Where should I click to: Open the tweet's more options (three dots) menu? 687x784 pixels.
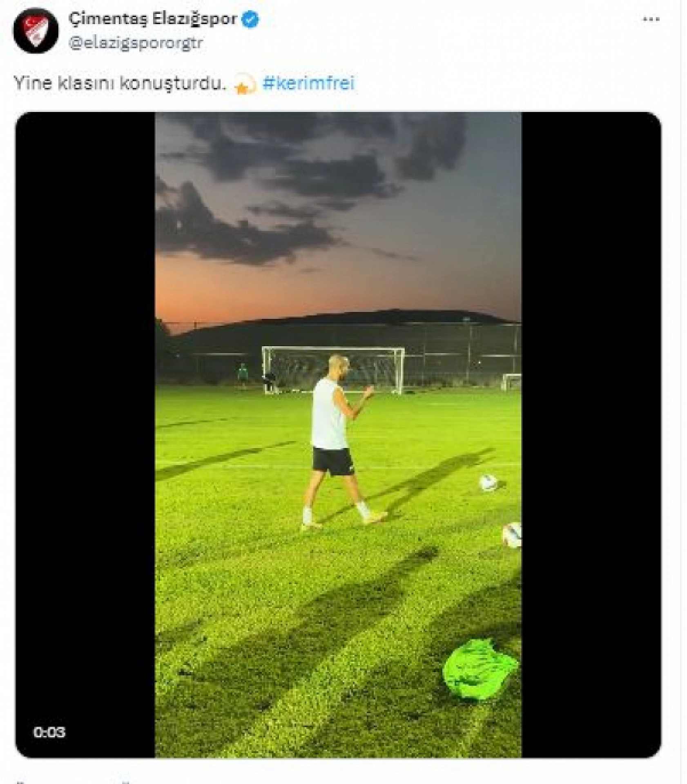point(651,20)
